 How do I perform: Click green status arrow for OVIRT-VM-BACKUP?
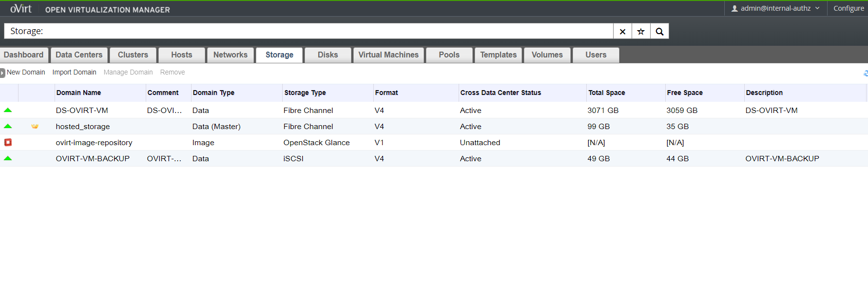pos(8,158)
